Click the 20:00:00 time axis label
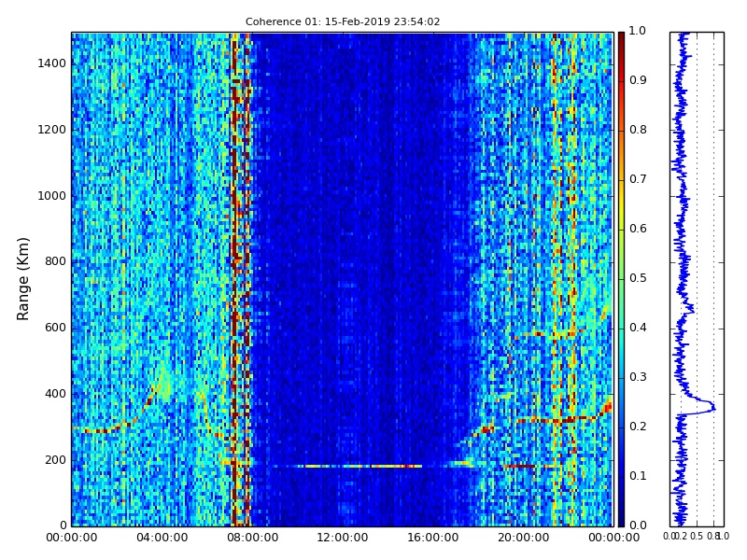This screenshot has height=560, width=747. click(523, 538)
